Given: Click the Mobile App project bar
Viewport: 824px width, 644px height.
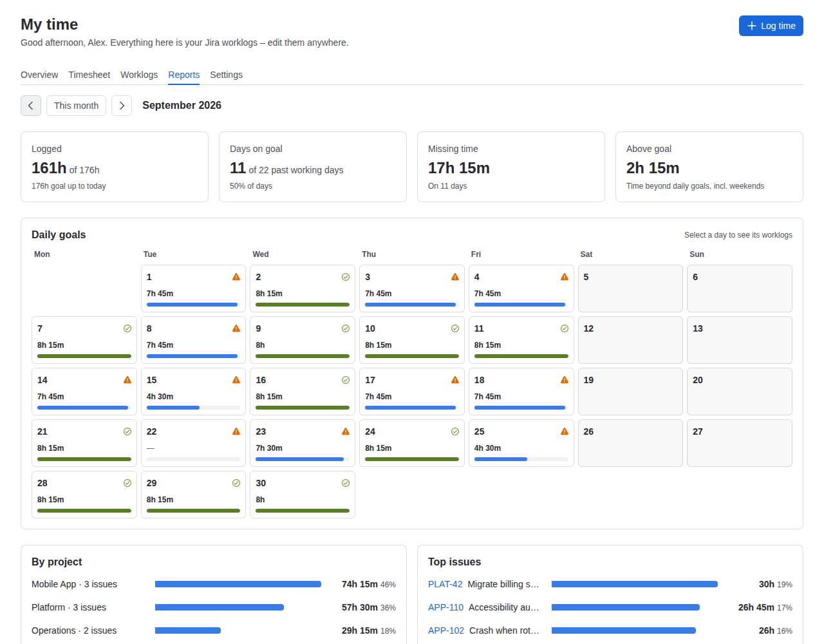Looking at the screenshot, I should coord(238,584).
